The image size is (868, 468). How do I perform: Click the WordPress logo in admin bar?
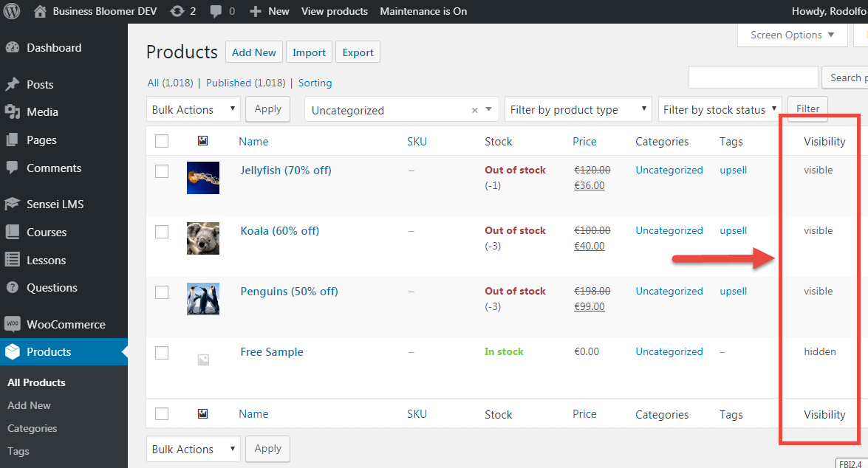[11, 11]
